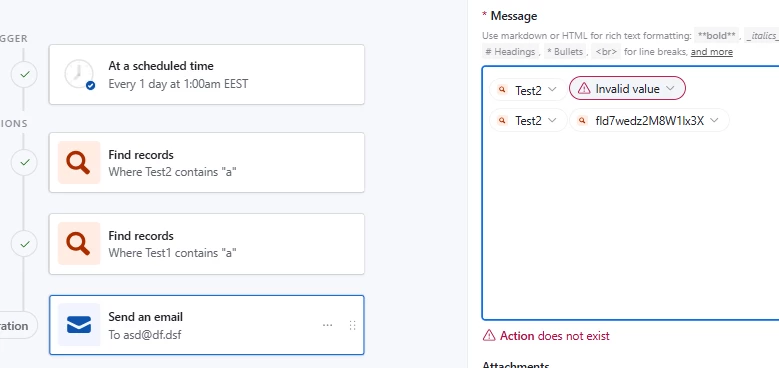This screenshot has width=779, height=368.
Task: Select the At a scheduled time trigger card
Action: [207, 74]
